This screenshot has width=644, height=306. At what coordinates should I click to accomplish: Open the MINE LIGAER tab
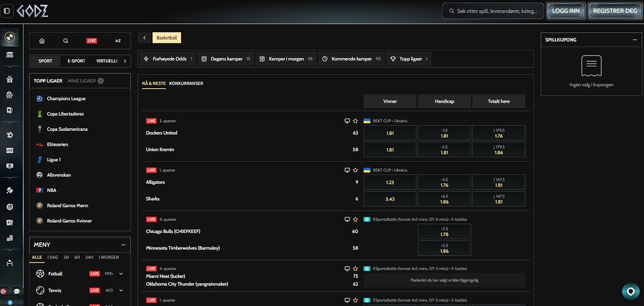[86, 81]
